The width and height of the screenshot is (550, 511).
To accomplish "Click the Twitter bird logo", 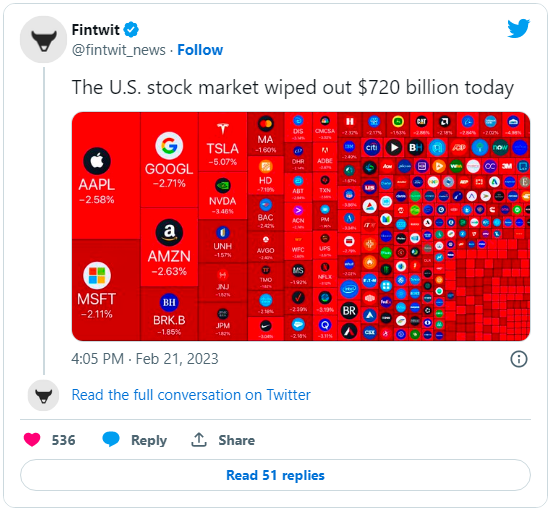I will [518, 28].
